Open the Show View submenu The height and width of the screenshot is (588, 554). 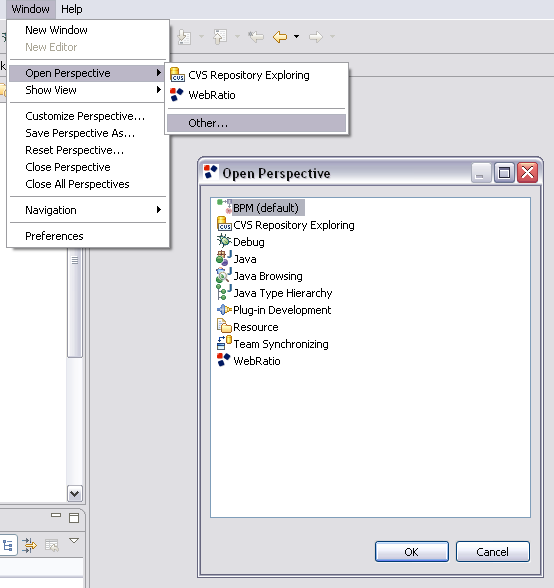pyautogui.click(x=88, y=90)
